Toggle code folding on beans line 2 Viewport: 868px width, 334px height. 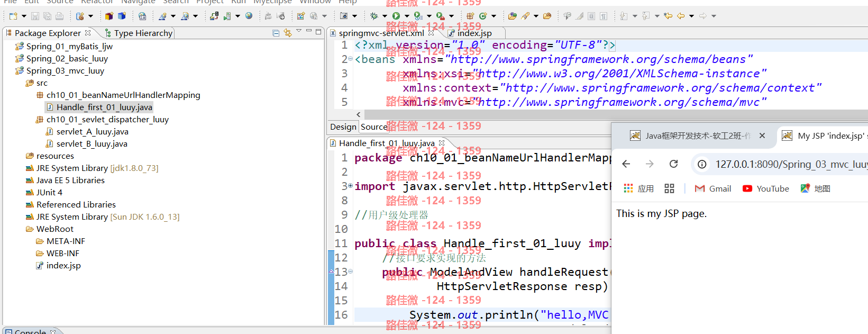[351, 59]
